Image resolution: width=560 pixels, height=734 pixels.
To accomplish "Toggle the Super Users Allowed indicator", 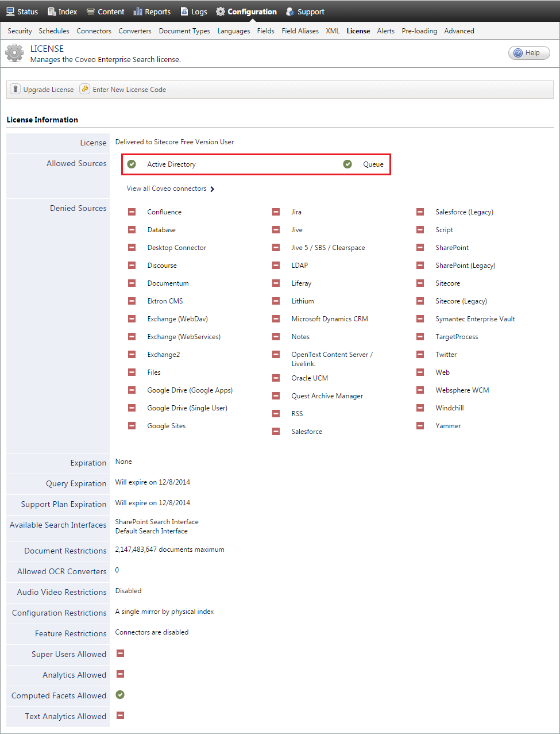I will click(x=119, y=654).
